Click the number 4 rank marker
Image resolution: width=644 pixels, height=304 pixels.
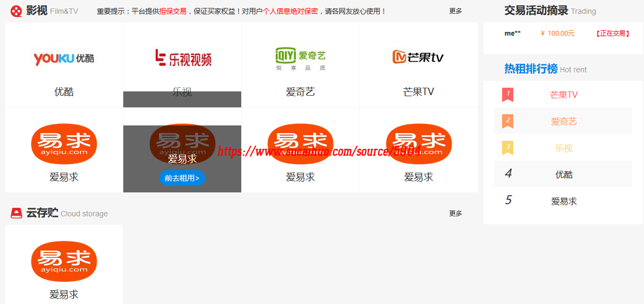click(509, 174)
